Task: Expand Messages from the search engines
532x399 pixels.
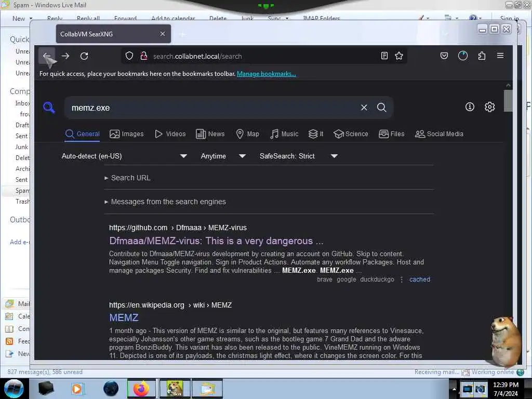Action: (x=165, y=202)
